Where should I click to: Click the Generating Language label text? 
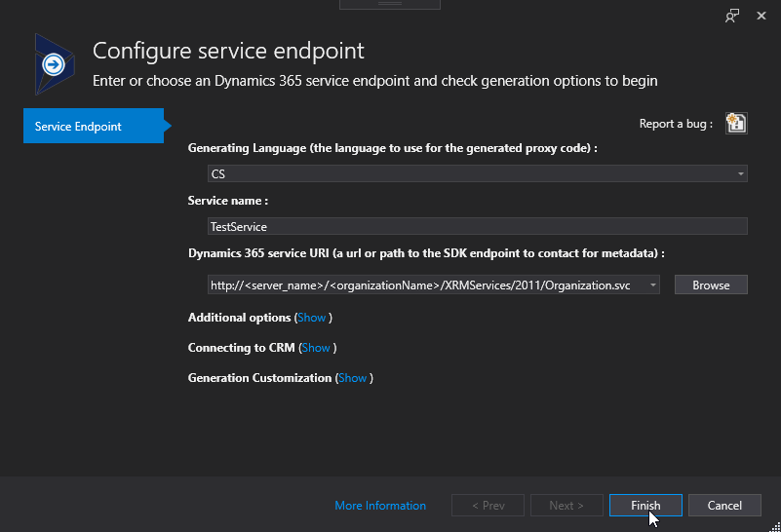pyautogui.click(x=393, y=148)
